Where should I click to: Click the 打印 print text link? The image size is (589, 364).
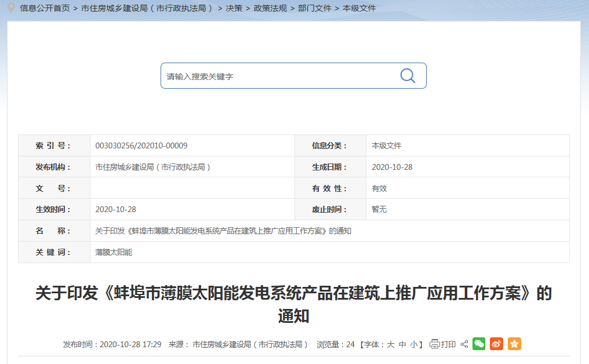449,344
